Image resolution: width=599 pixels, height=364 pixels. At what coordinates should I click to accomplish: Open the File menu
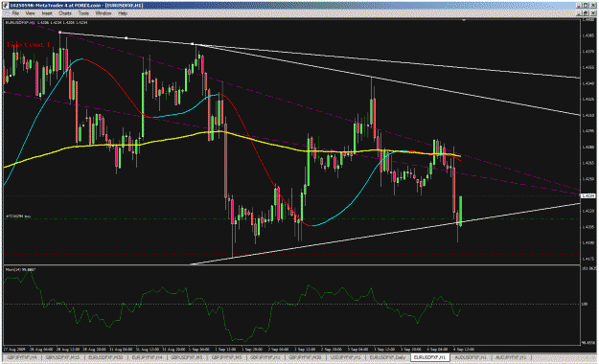tap(15, 13)
